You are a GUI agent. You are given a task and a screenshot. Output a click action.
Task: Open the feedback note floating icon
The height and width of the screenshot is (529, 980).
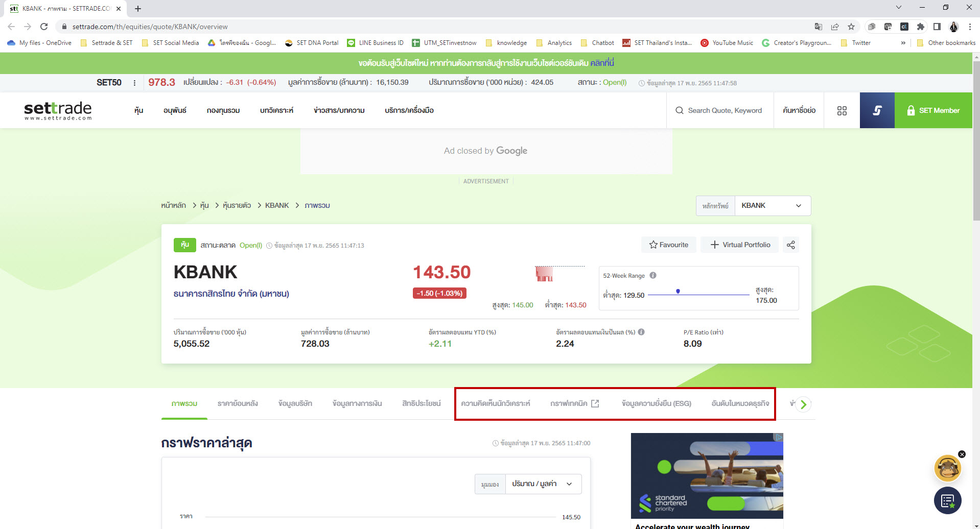(x=947, y=501)
